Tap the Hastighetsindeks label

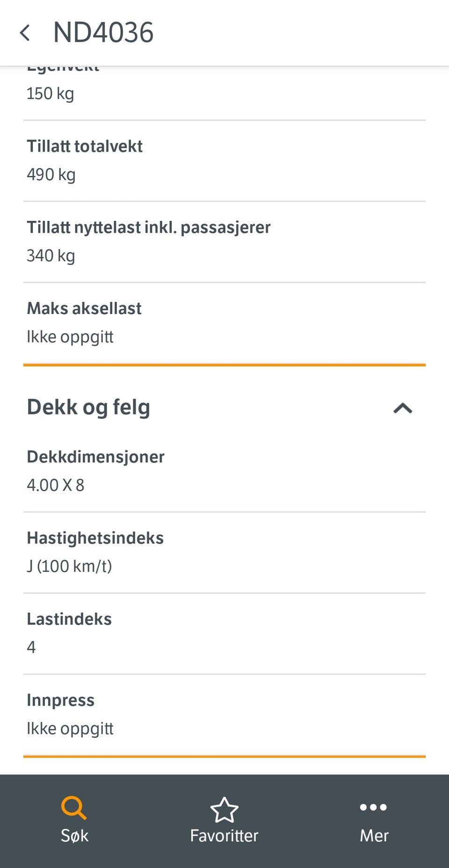point(95,538)
